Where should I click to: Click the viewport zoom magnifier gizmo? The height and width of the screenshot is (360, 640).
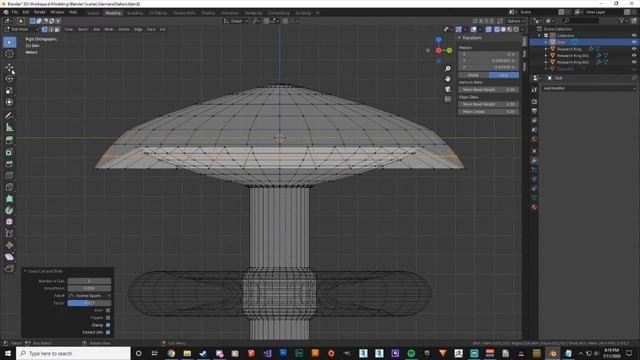click(448, 69)
